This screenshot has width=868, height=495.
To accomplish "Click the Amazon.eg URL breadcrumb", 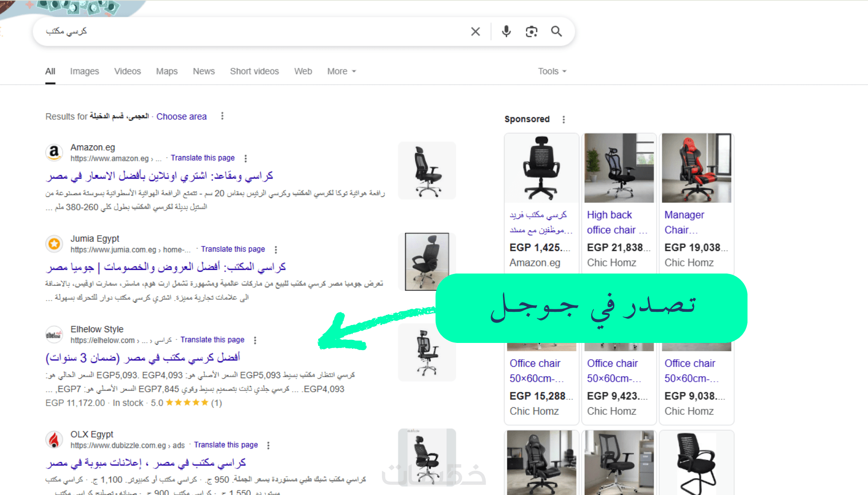I will (x=116, y=159).
